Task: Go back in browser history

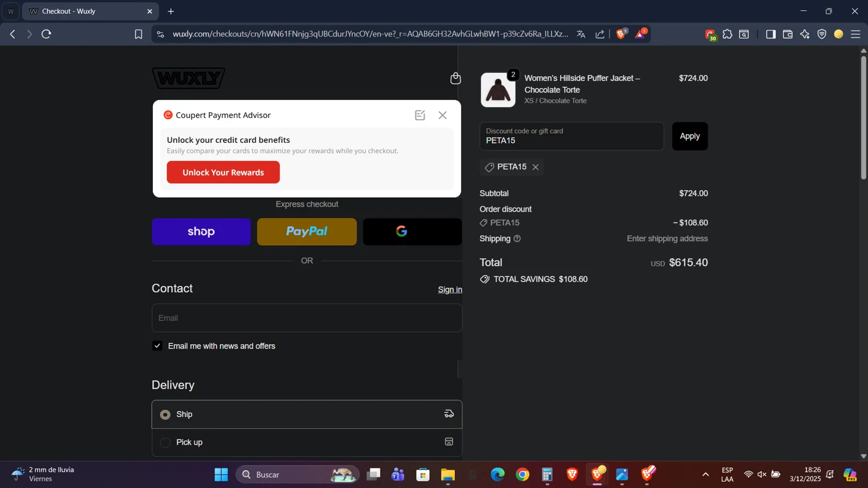Action: point(13,34)
